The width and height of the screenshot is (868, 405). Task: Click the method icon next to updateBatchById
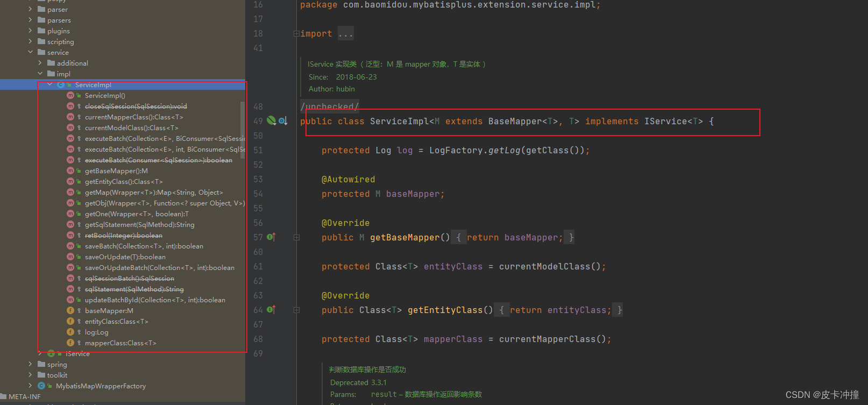(x=70, y=300)
